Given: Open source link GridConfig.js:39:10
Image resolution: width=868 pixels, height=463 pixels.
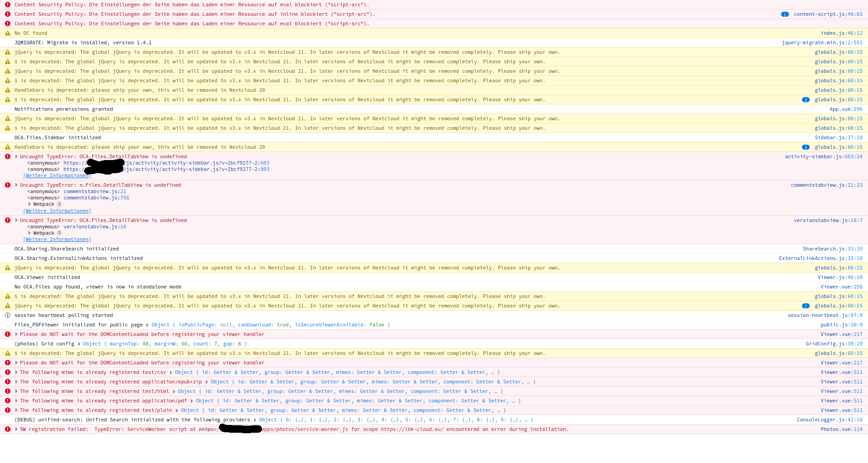Looking at the screenshot, I should tap(834, 344).
